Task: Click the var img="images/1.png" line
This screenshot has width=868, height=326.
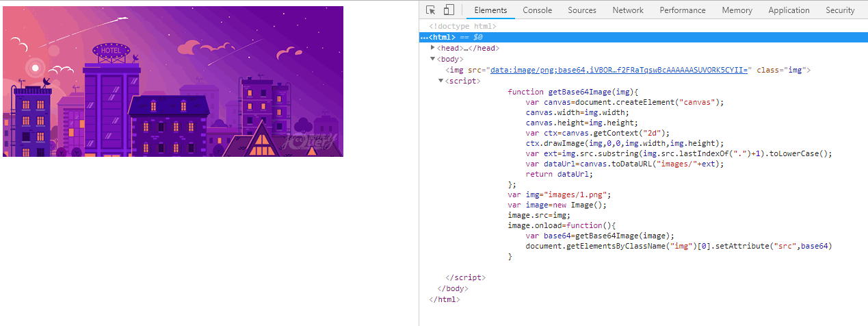Action: 559,195
